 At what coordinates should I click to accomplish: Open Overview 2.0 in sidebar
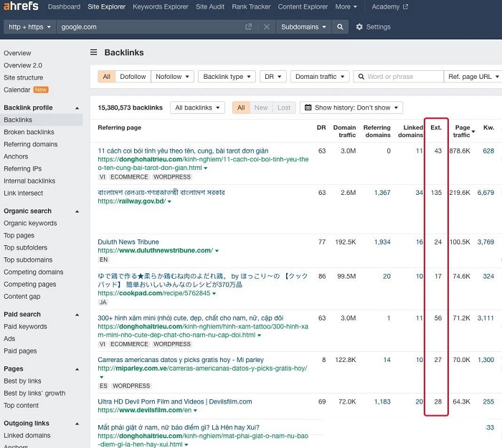23,65
